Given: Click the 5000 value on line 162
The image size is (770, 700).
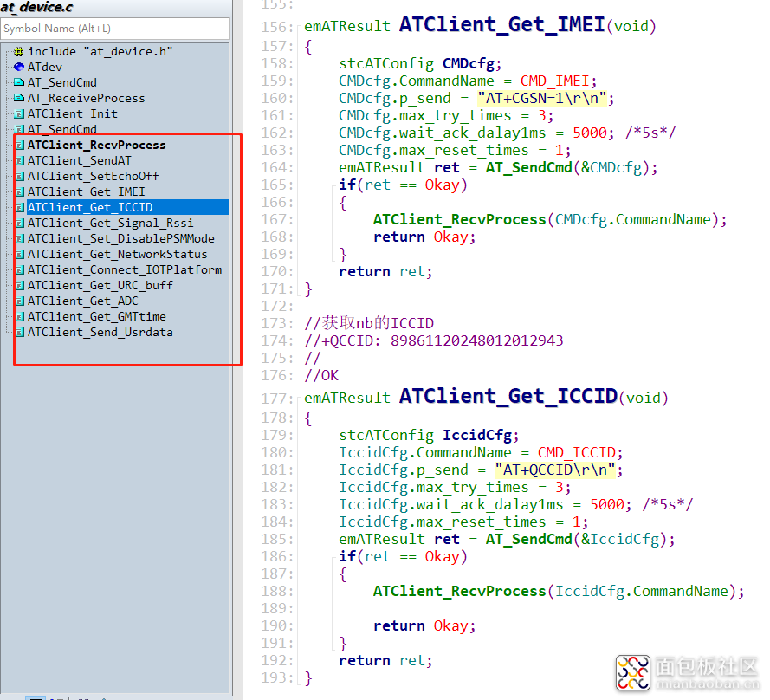Looking at the screenshot, I should (x=590, y=133).
